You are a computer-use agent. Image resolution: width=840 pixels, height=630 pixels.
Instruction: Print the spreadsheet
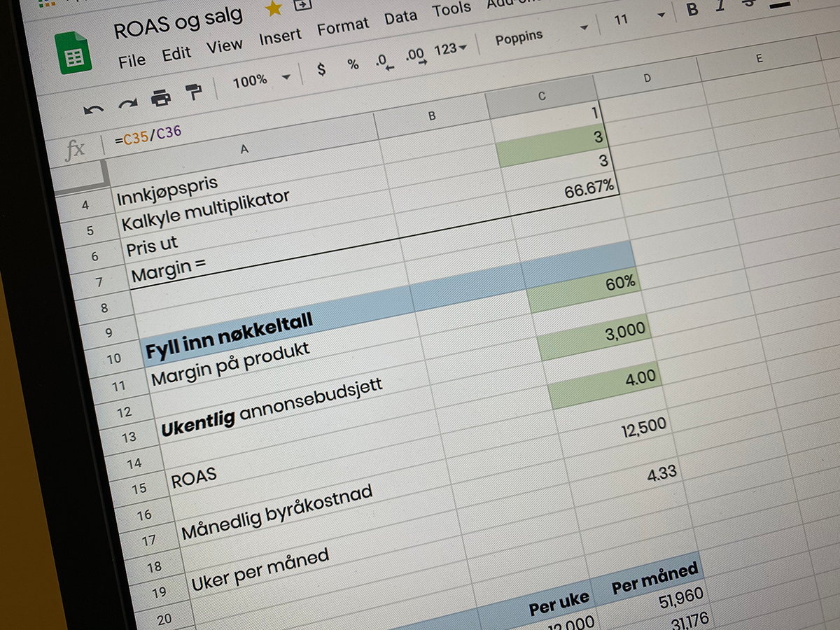click(x=161, y=98)
